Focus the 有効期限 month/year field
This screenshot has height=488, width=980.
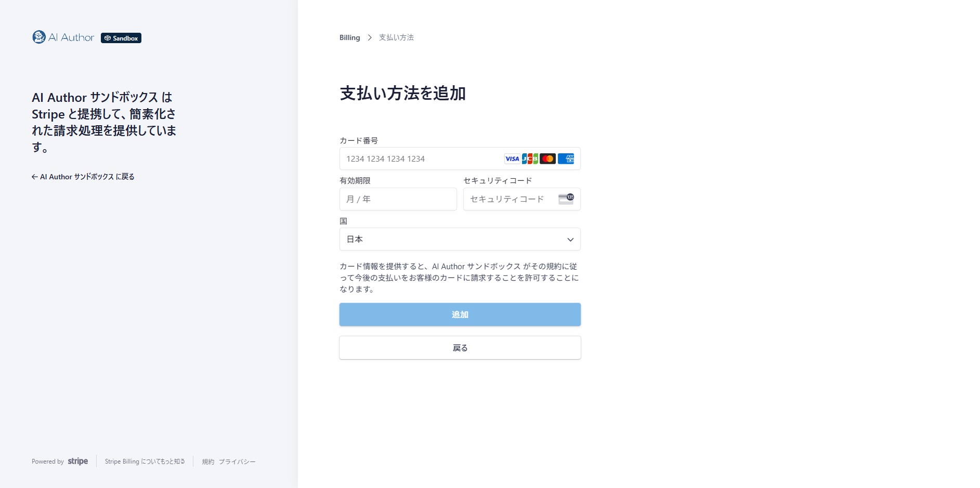[398, 199]
